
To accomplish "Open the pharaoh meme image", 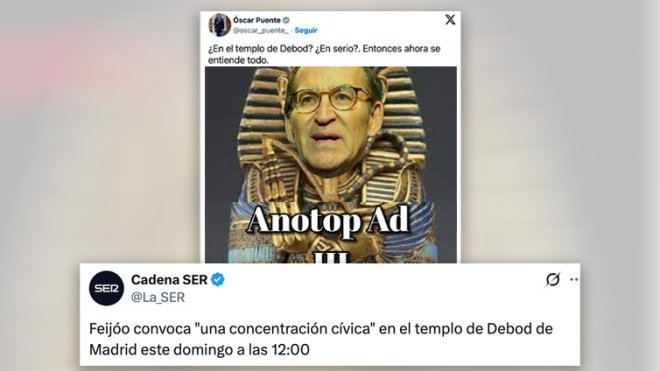I will pos(331,165).
